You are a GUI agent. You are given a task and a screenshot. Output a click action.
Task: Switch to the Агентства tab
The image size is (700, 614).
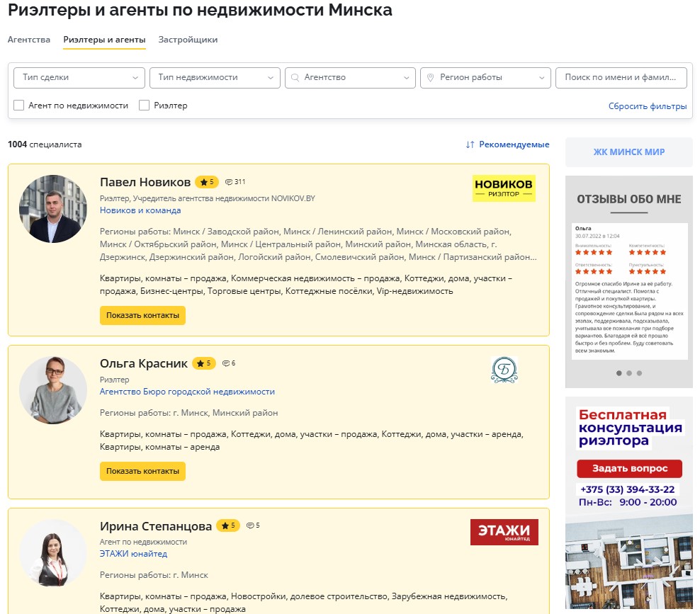pos(29,40)
